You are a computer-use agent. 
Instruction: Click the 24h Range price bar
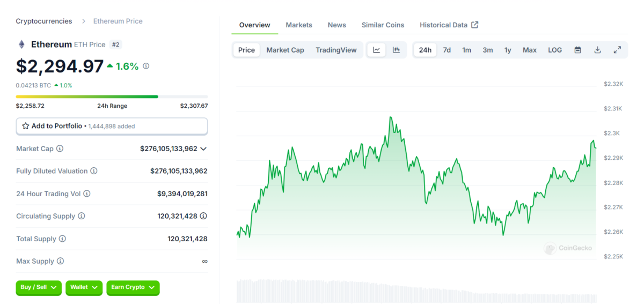112,97
